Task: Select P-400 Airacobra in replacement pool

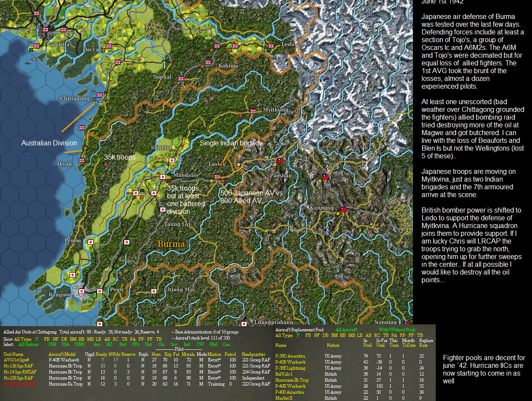Action: click(x=290, y=392)
